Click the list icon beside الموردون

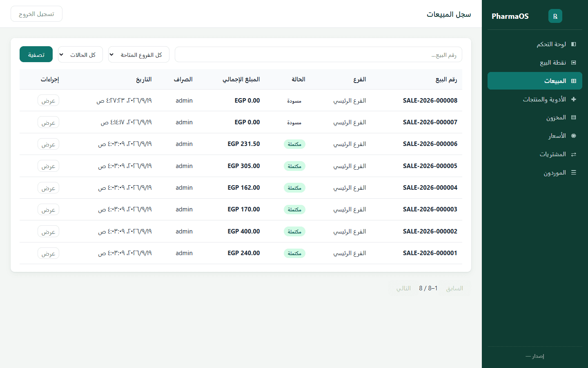[x=573, y=173]
